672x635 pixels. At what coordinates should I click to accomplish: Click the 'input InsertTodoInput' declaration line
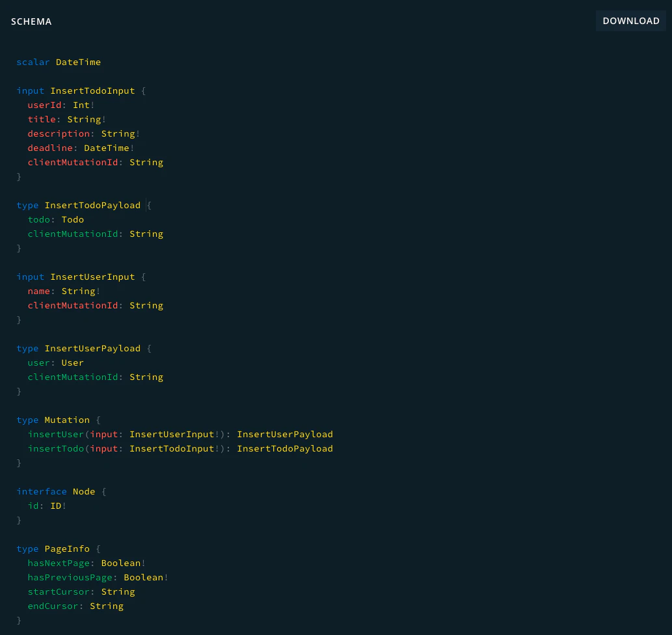(x=81, y=91)
